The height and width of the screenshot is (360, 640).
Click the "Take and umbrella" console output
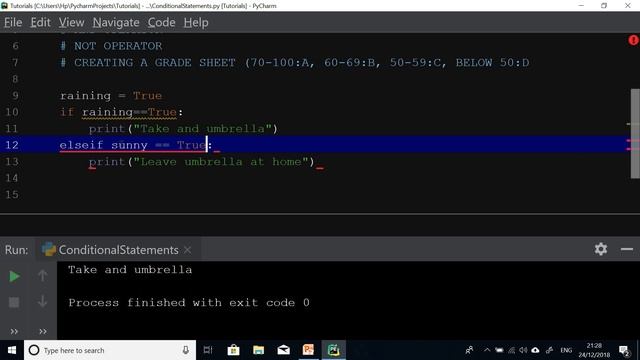(130, 270)
